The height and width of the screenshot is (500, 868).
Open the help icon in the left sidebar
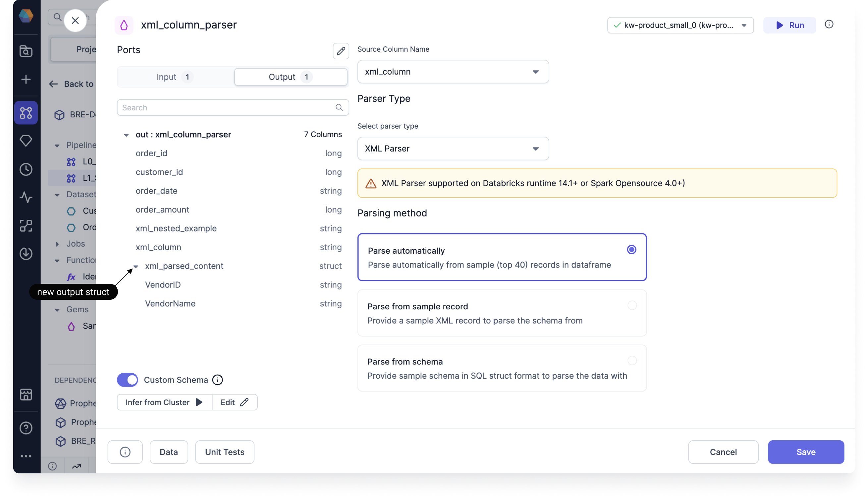(x=26, y=428)
